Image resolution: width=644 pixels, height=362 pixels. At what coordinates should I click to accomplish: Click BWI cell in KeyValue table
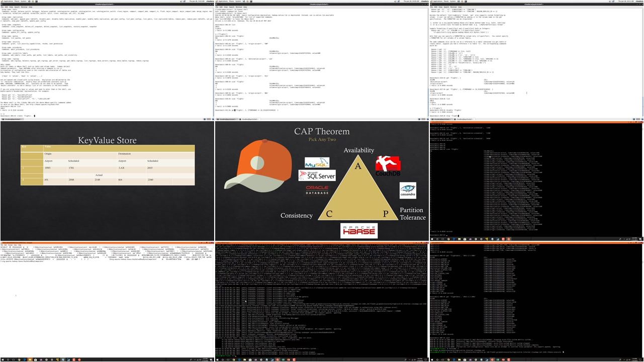pyautogui.click(x=48, y=168)
